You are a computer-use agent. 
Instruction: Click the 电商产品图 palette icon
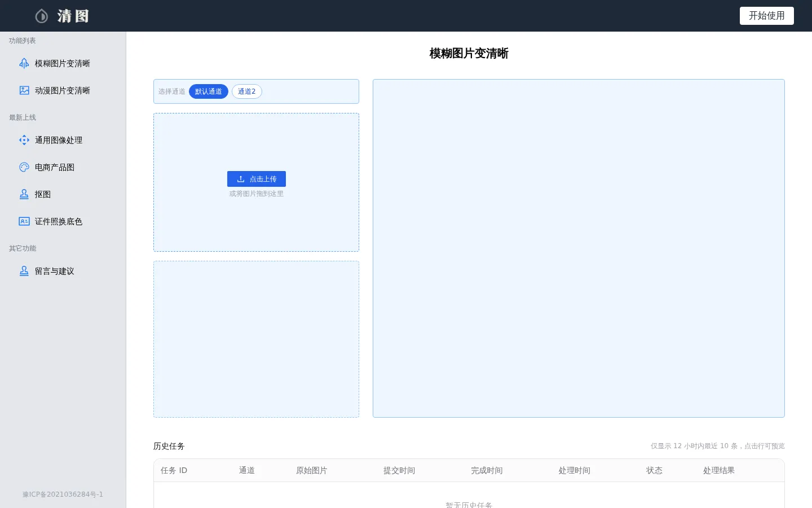pos(24,167)
